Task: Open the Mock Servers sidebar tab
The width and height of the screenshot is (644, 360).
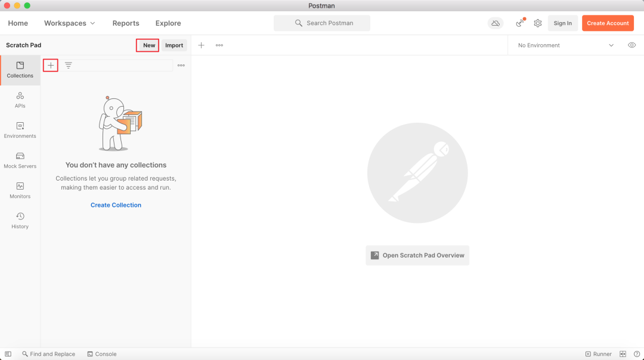Action: coord(20,160)
